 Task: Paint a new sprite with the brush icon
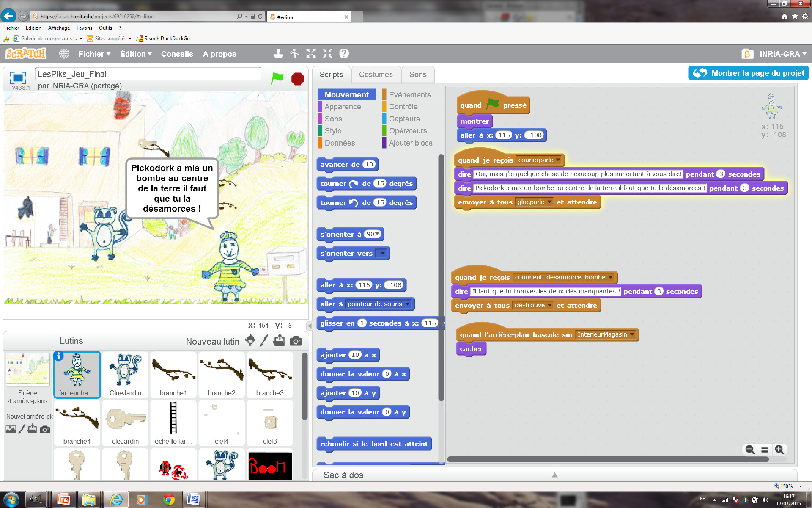pos(264,341)
